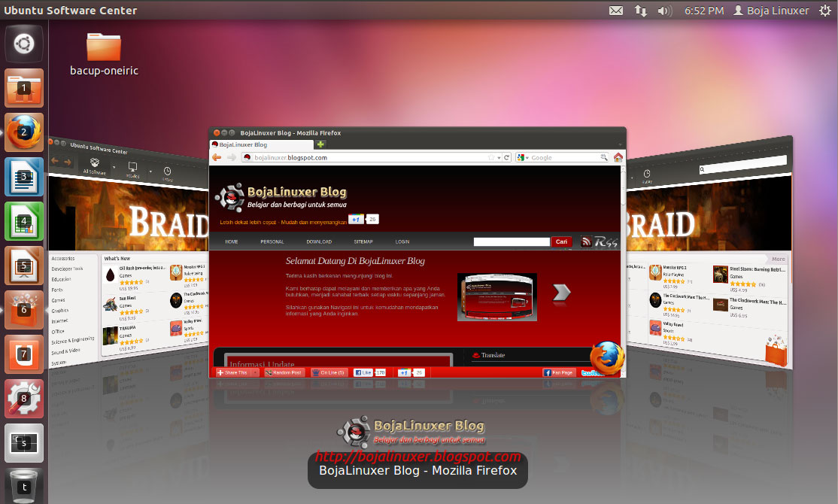The width and height of the screenshot is (838, 504).
Task: Open Home Folder in the launcher
Action: tap(24, 88)
